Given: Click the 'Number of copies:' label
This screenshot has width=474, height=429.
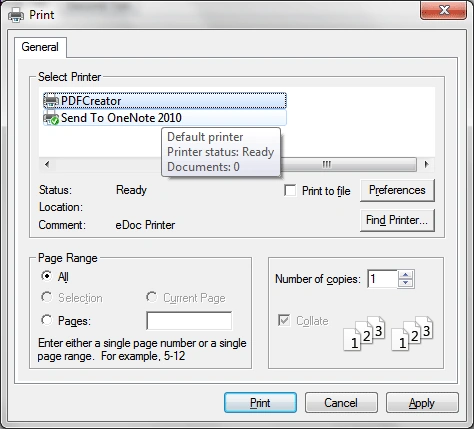Looking at the screenshot, I should [x=318, y=279].
